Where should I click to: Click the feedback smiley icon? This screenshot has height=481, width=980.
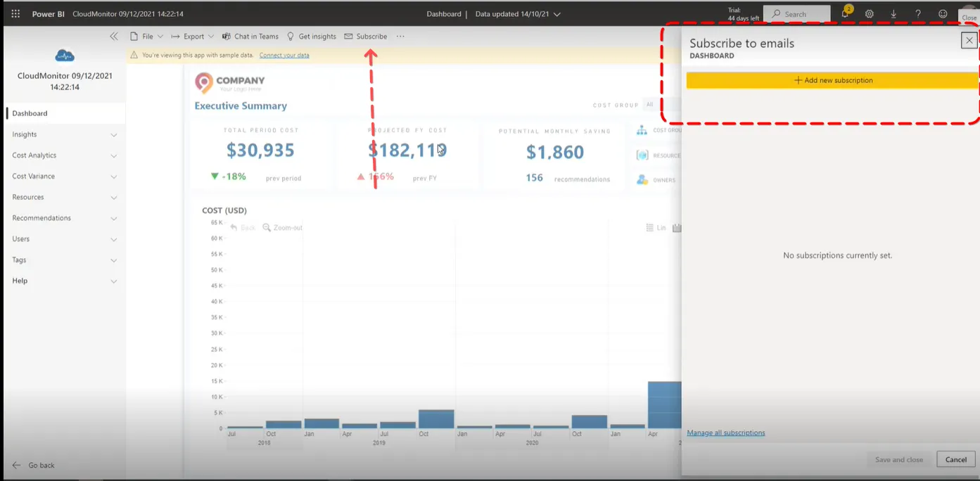[943, 14]
